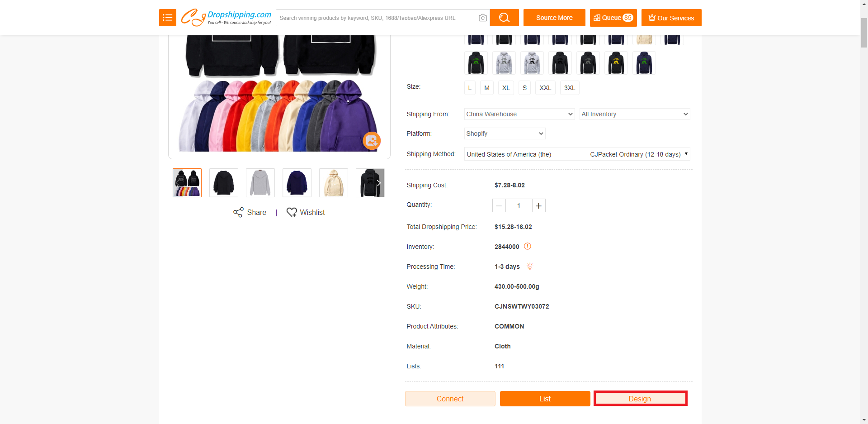Screen dimensions: 868x424
Task: Click the Share icon
Action: tap(238, 213)
